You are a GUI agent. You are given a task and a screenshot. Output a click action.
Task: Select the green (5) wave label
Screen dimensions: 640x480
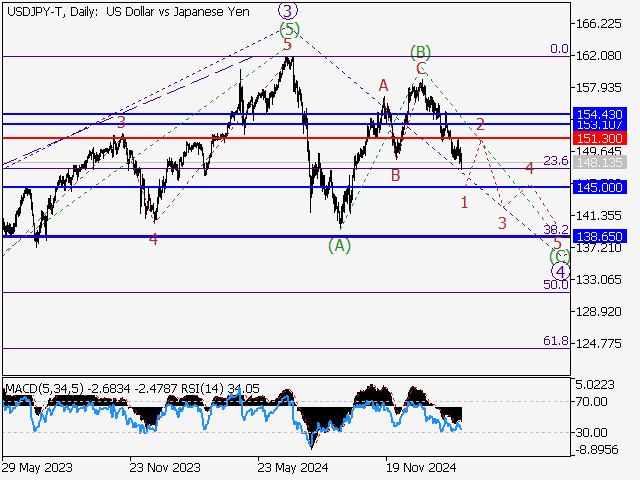289,29
